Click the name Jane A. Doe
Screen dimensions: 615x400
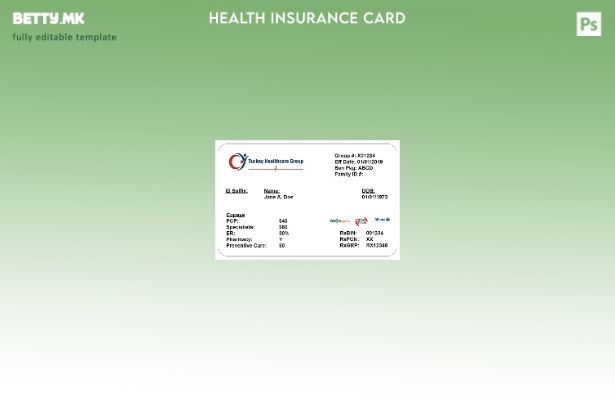(x=278, y=197)
